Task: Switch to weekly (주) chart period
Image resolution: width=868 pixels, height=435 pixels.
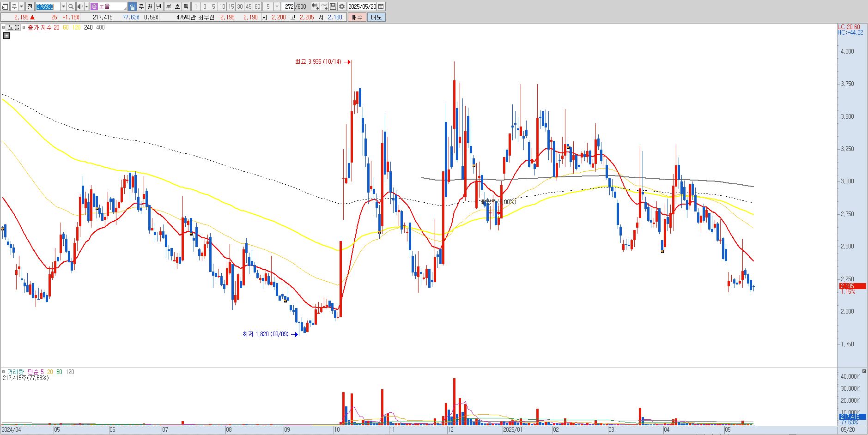Action: coord(141,6)
